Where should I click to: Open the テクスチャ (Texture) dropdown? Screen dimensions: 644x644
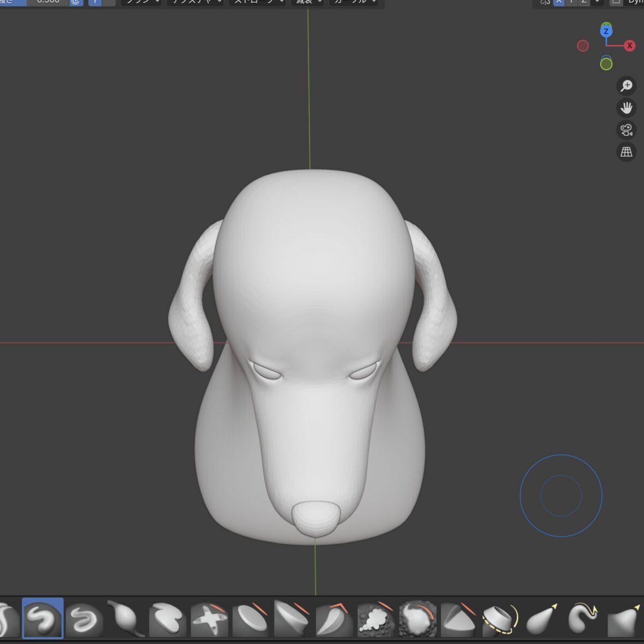[x=195, y=2]
